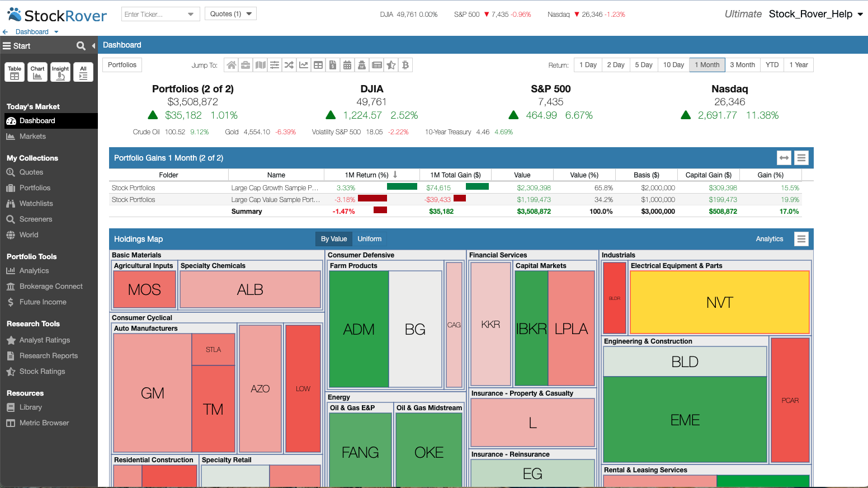
Task: Click the Portfolios button
Action: [x=122, y=65]
